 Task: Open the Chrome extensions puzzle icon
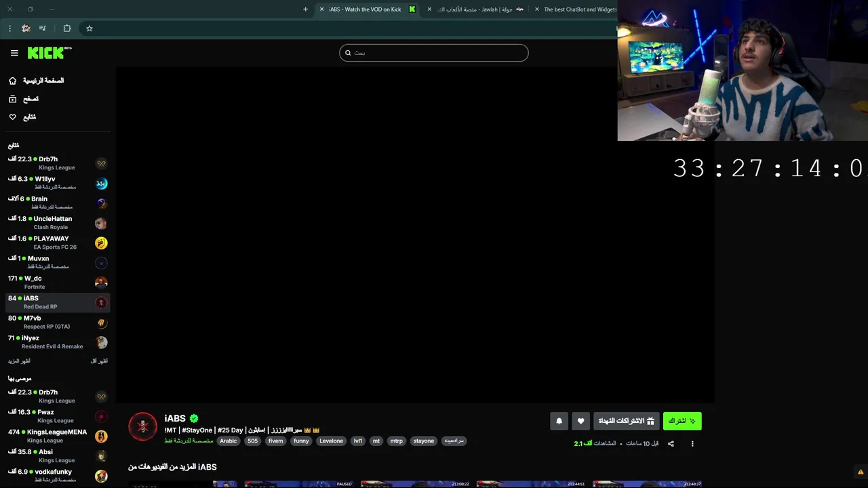pyautogui.click(x=67, y=28)
